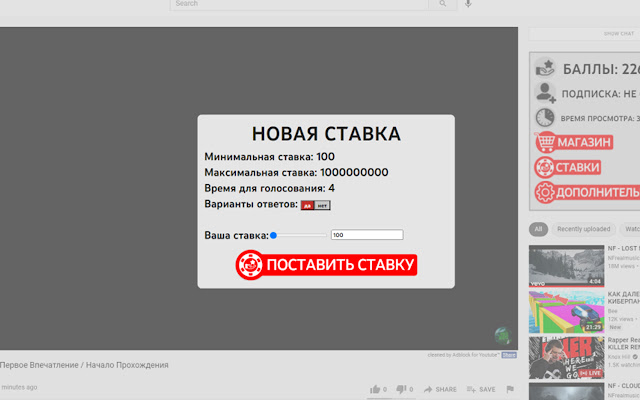Activate the voice search microphone
Viewport: 640px width, 400px height.
468,4
